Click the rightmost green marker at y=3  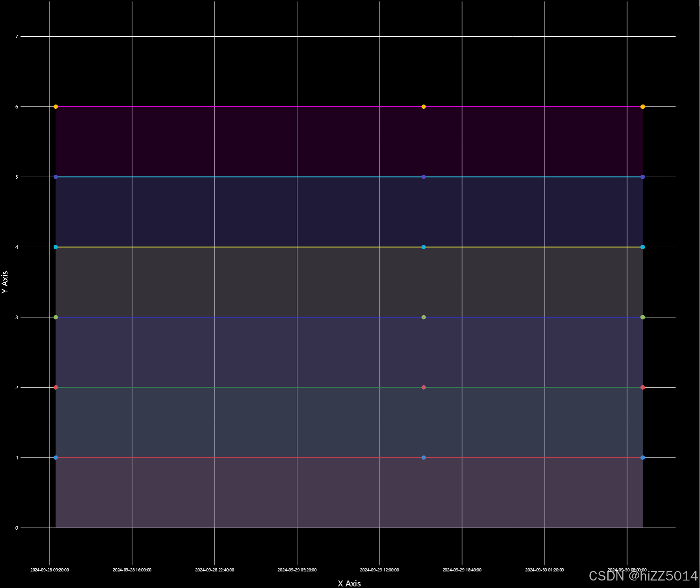click(x=643, y=317)
